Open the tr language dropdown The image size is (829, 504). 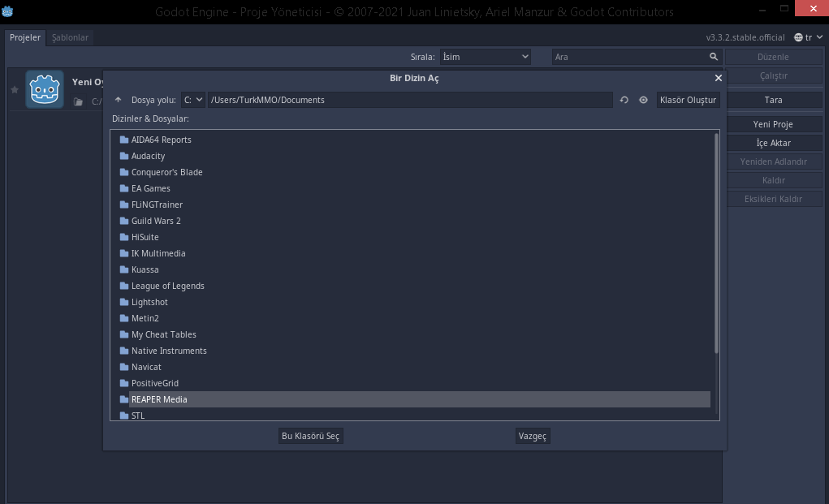tap(809, 37)
